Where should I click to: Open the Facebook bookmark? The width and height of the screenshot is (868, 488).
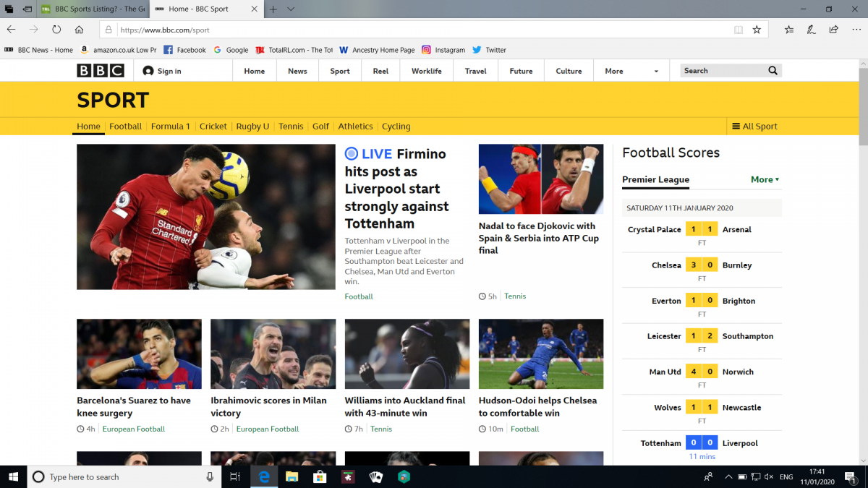pos(184,50)
